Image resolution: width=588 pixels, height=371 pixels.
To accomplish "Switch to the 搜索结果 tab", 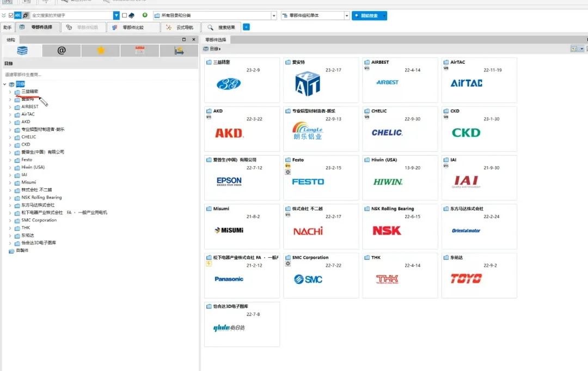I will [x=221, y=27].
